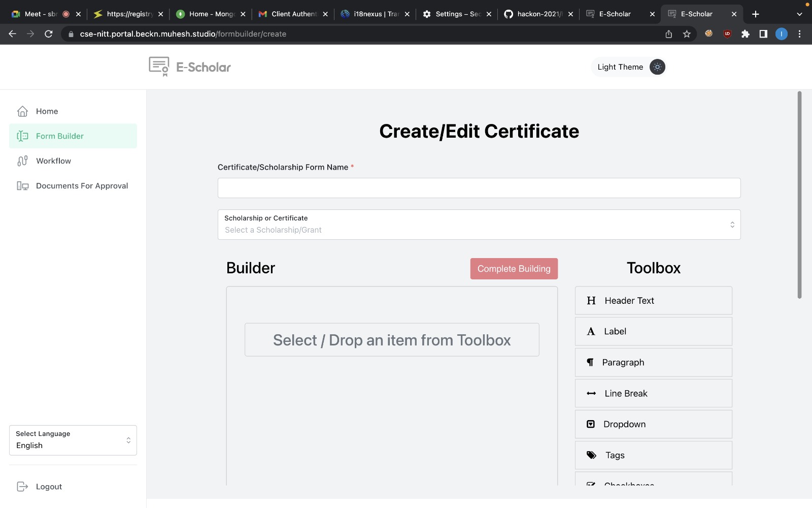Toggle the browser side panel icon
812x508 pixels.
pyautogui.click(x=763, y=34)
